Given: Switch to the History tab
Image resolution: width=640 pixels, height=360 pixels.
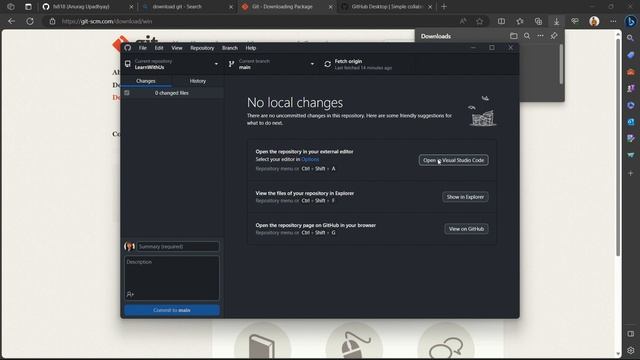Looking at the screenshot, I should tap(198, 81).
